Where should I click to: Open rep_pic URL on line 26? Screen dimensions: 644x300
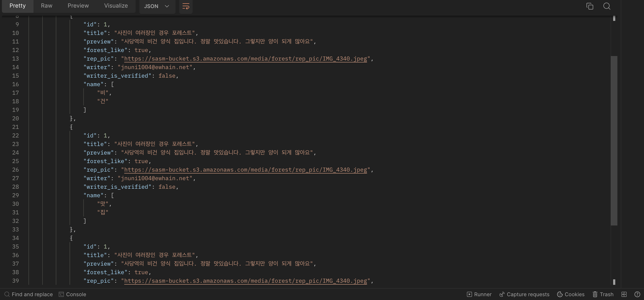pos(246,170)
